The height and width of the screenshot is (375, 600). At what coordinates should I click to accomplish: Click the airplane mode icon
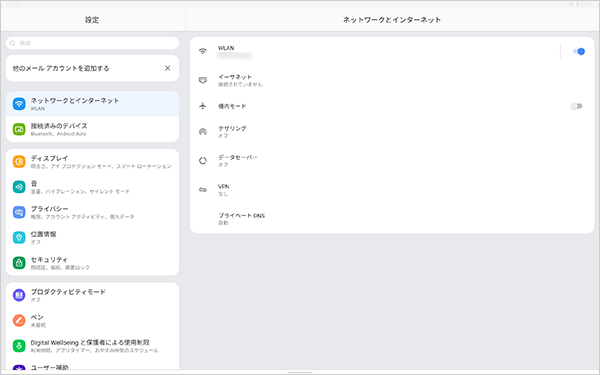pos(203,106)
